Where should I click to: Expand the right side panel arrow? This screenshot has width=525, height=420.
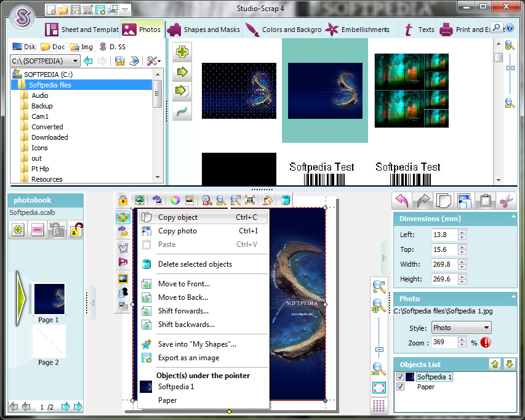pyautogui.click(x=385, y=258)
